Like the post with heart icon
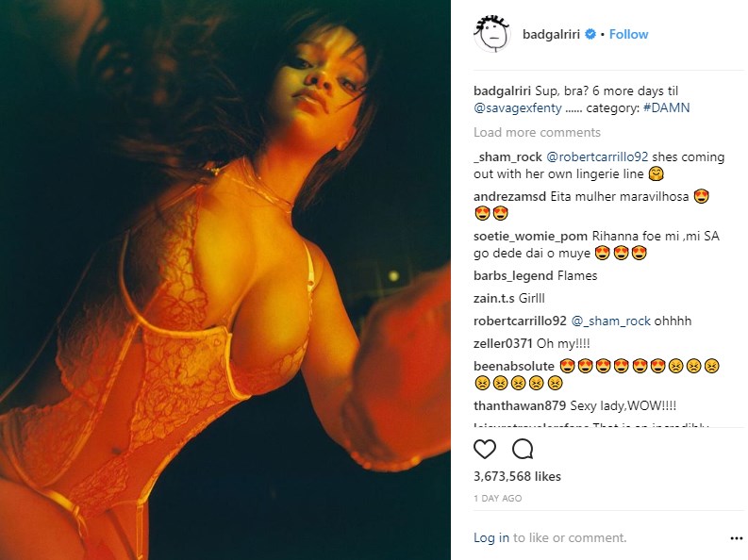 [485, 449]
